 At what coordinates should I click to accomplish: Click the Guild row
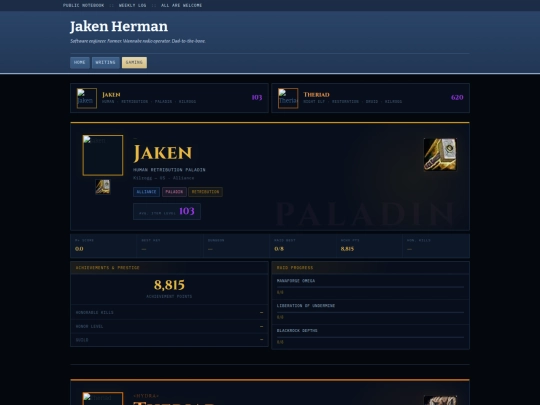[169, 340]
